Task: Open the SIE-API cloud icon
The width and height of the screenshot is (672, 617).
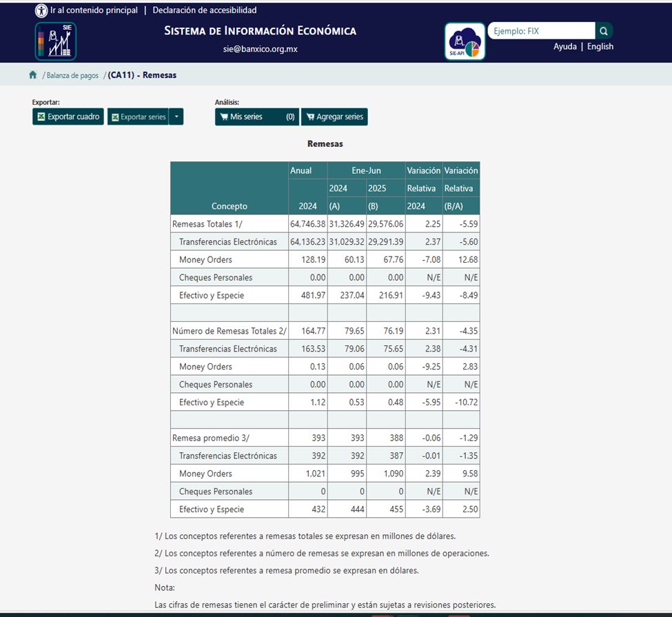Action: click(465, 41)
